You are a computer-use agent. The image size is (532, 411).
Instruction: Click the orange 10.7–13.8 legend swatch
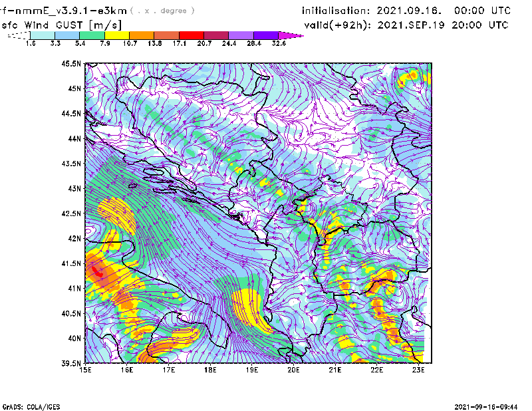pos(142,35)
